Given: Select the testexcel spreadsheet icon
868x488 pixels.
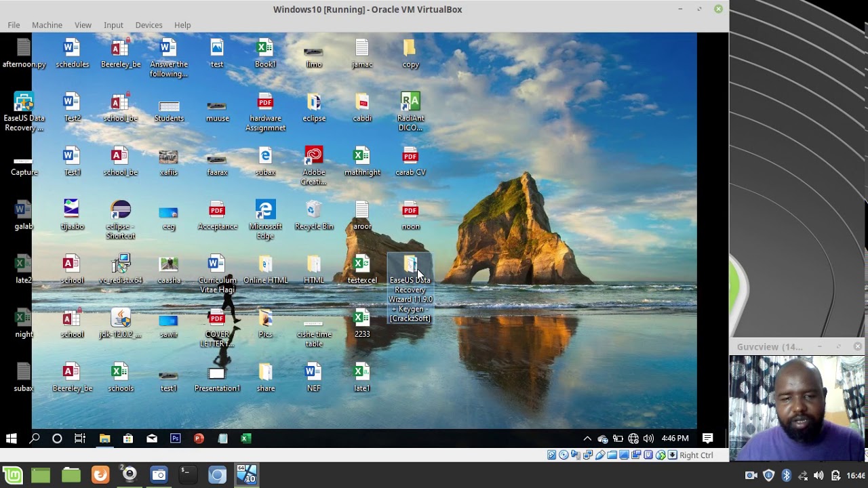Looking at the screenshot, I should click(x=362, y=270).
